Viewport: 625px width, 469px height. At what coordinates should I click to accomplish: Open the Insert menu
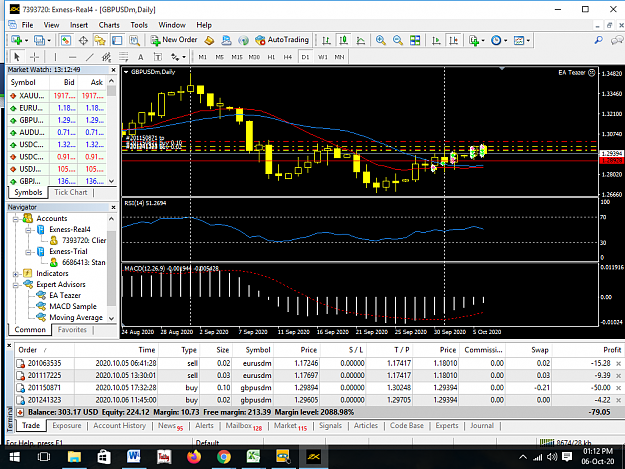click(79, 25)
